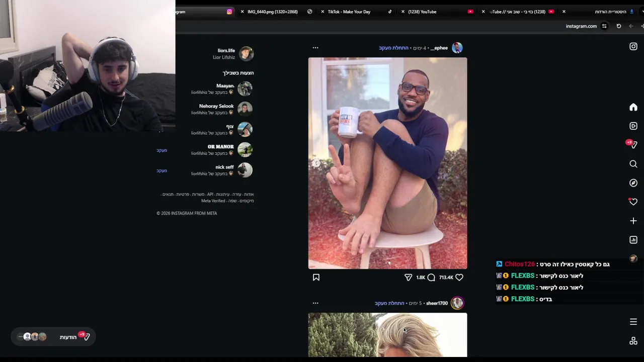This screenshot has height=362, width=644.
Task: Close the IMG_6440.png tab
Action: point(242,12)
